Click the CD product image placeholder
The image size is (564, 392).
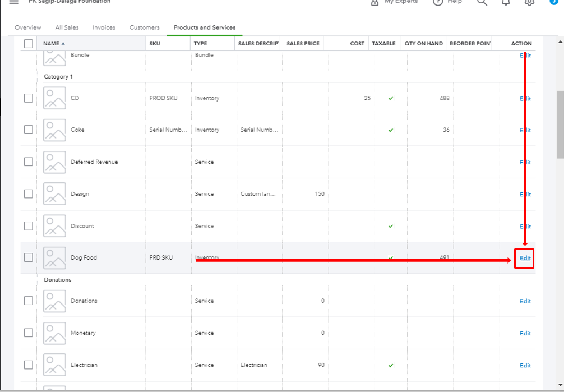click(55, 98)
